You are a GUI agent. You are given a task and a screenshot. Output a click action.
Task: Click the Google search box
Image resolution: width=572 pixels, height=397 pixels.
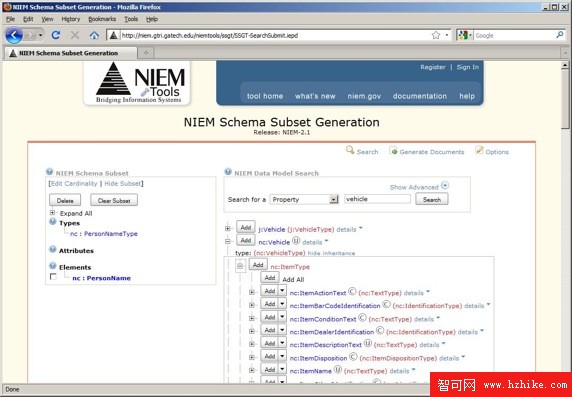pyautogui.click(x=514, y=35)
